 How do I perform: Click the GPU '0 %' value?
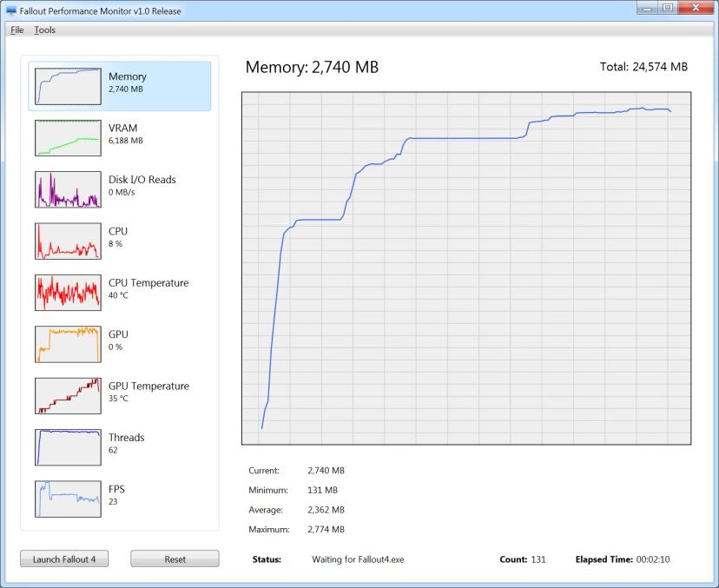(x=115, y=347)
